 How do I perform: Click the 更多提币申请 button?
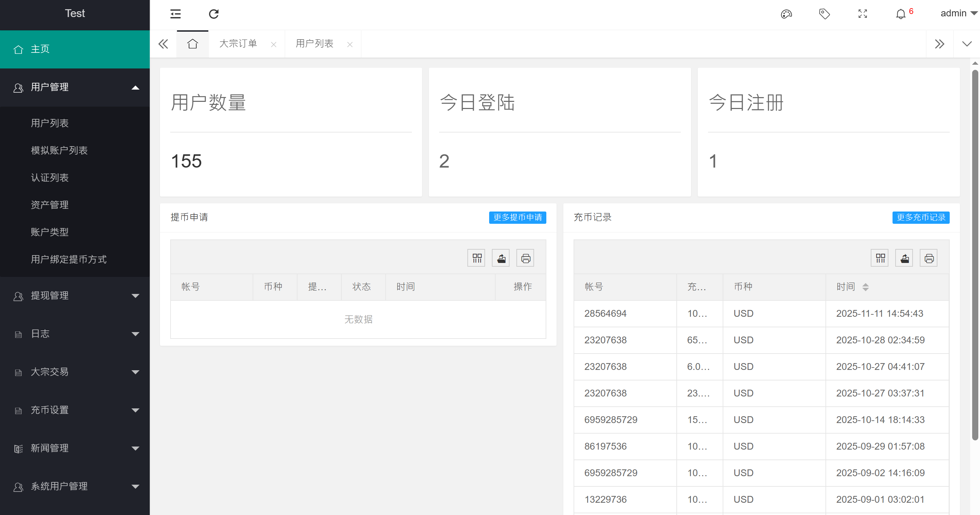point(517,217)
